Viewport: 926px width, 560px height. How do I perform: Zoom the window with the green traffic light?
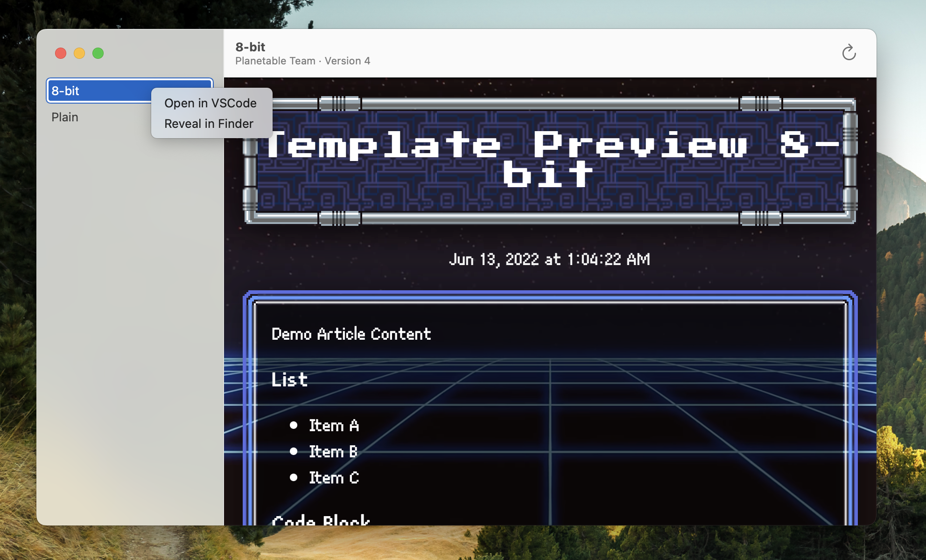(98, 54)
